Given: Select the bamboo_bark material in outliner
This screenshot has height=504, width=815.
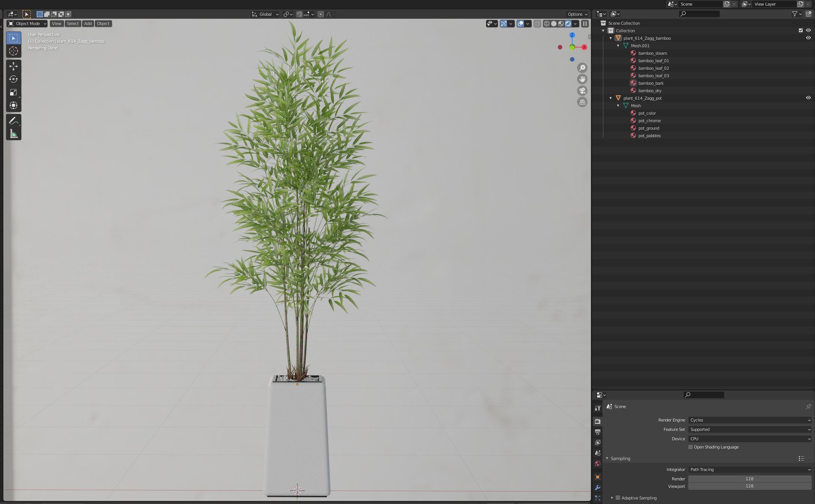Looking at the screenshot, I should click(651, 83).
